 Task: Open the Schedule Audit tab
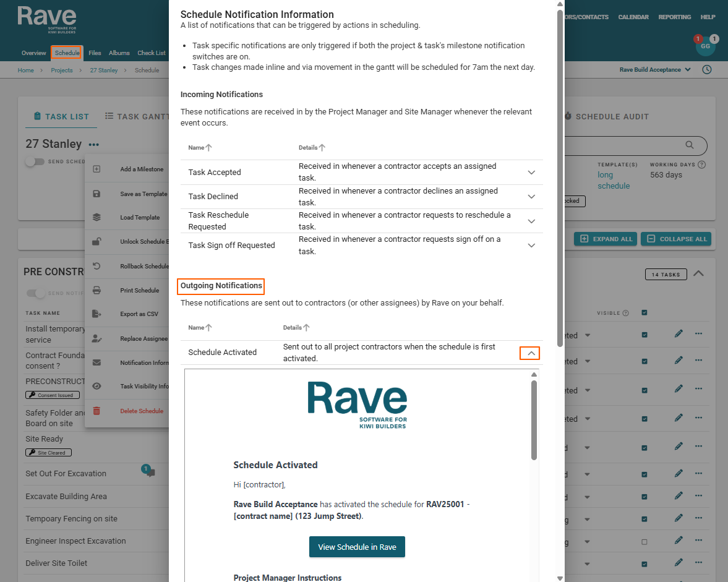tap(607, 116)
